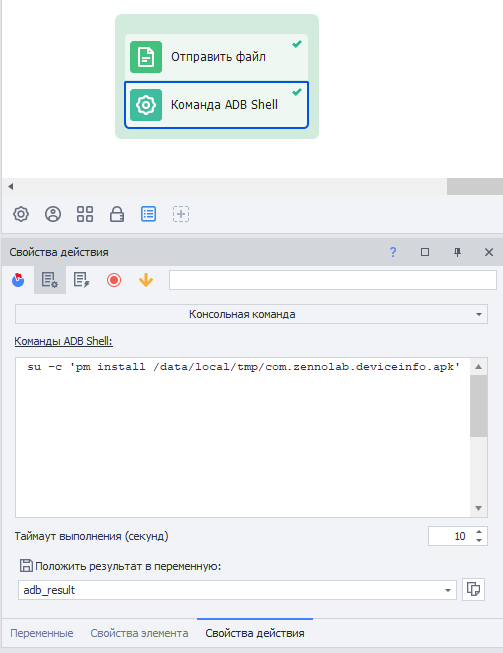Select the Команда ADB Shell action block
Viewport: 503px width, 653px height.
point(216,105)
